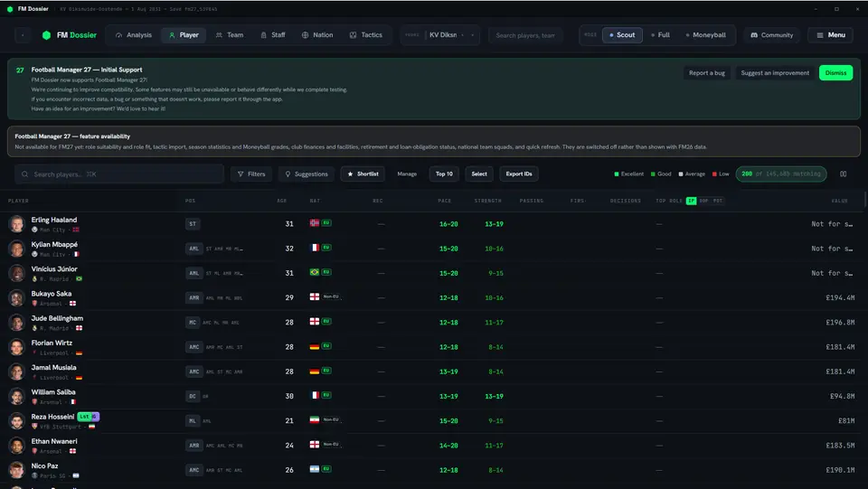The width and height of the screenshot is (868, 489).
Task: Switch to the Analysis tab
Action: pos(134,35)
